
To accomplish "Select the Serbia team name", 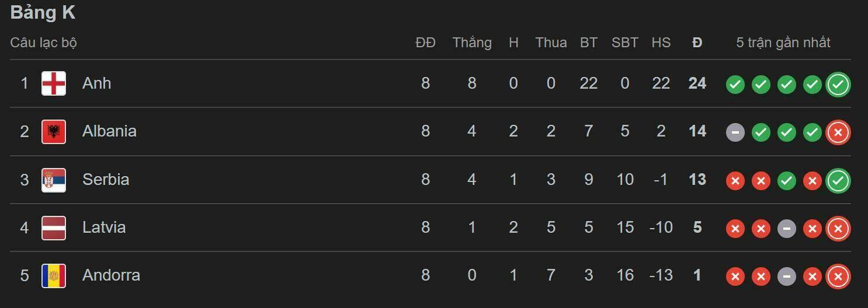I will 106,180.
